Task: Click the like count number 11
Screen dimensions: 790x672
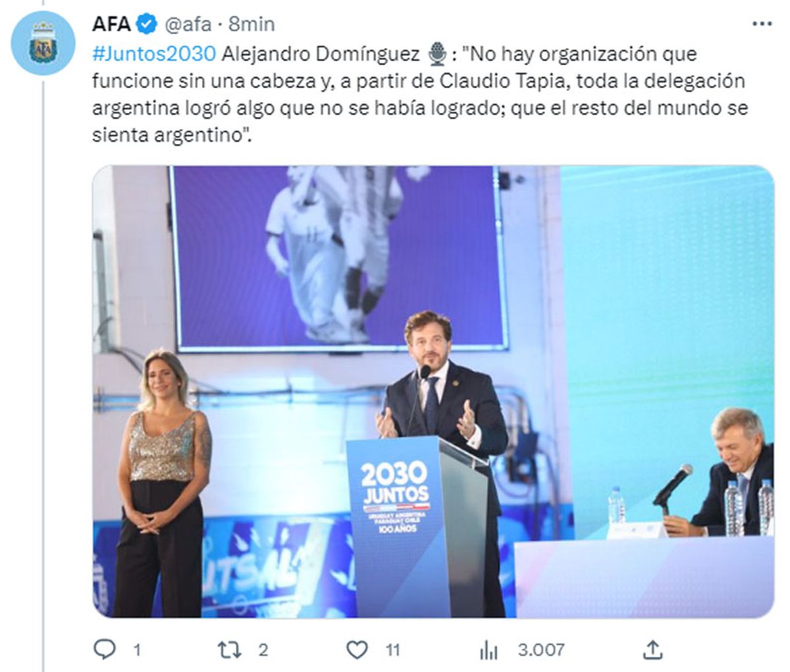Action: (392, 650)
